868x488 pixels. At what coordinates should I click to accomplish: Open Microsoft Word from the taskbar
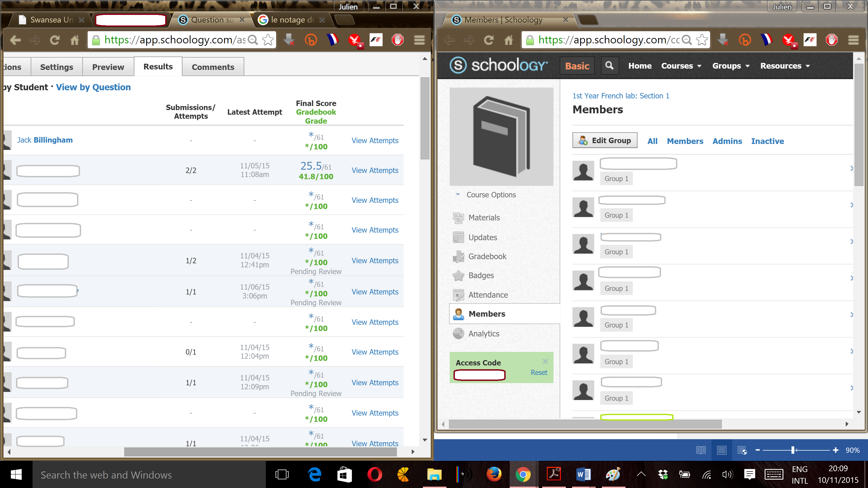583,474
